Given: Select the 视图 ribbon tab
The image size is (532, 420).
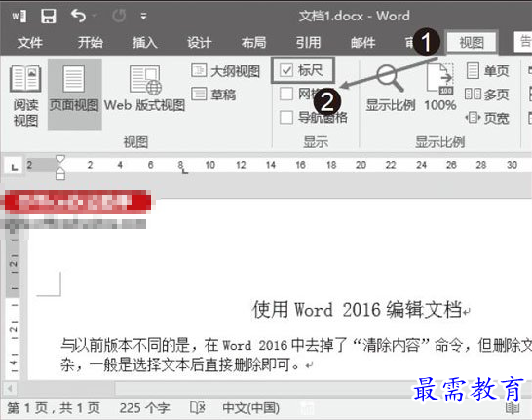Looking at the screenshot, I should click(472, 43).
